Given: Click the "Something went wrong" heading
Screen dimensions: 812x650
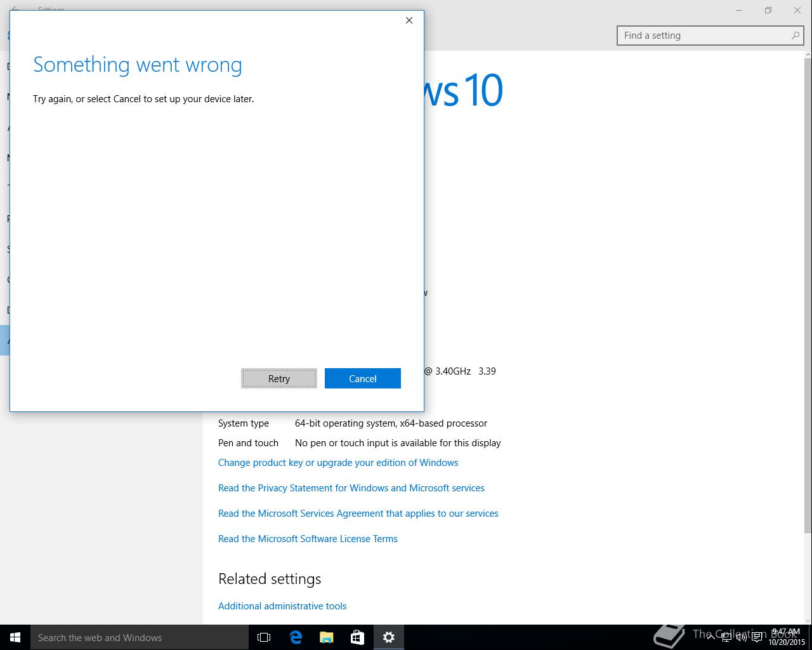Looking at the screenshot, I should pos(138,65).
